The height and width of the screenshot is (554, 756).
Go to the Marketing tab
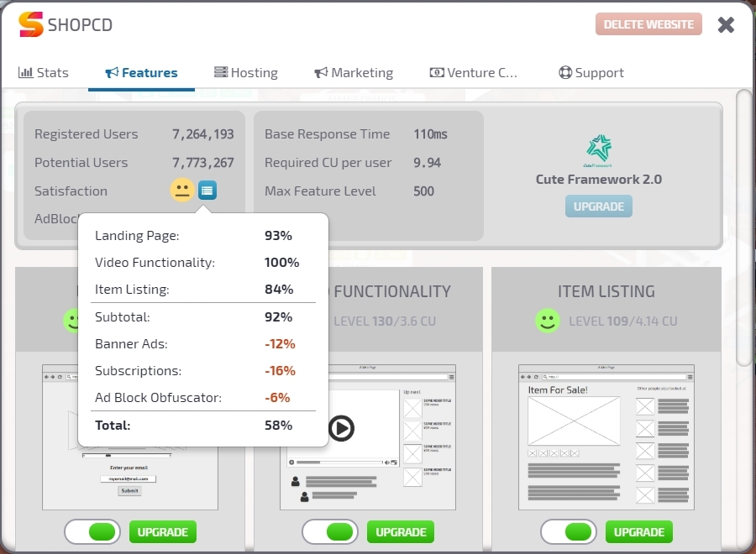tap(353, 73)
